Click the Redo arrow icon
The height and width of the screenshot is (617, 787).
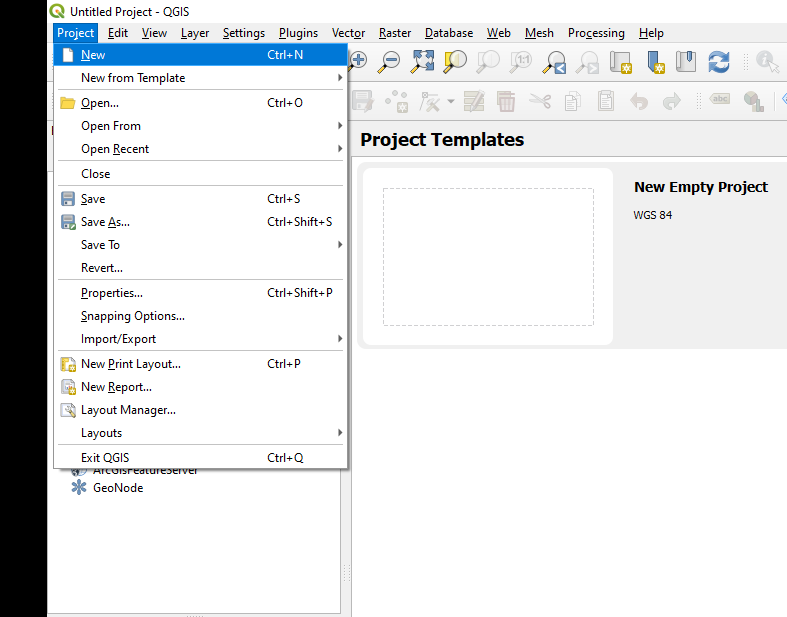pyautogui.click(x=672, y=101)
